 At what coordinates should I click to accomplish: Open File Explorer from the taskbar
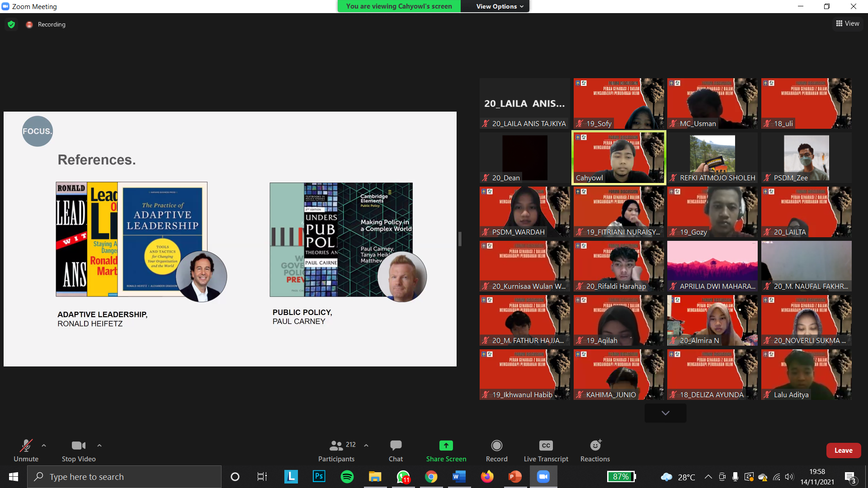tap(375, 477)
